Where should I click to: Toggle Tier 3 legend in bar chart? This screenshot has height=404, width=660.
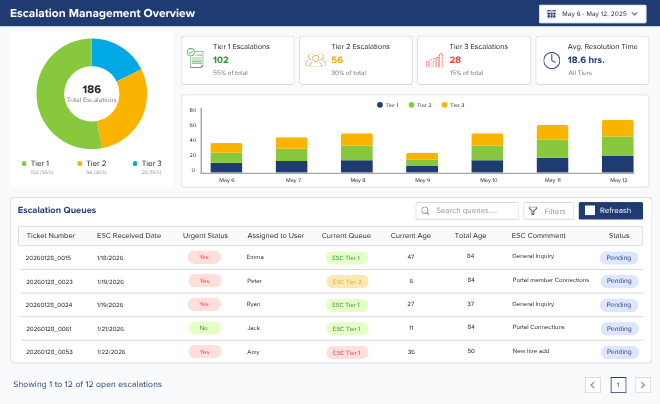[x=453, y=105]
